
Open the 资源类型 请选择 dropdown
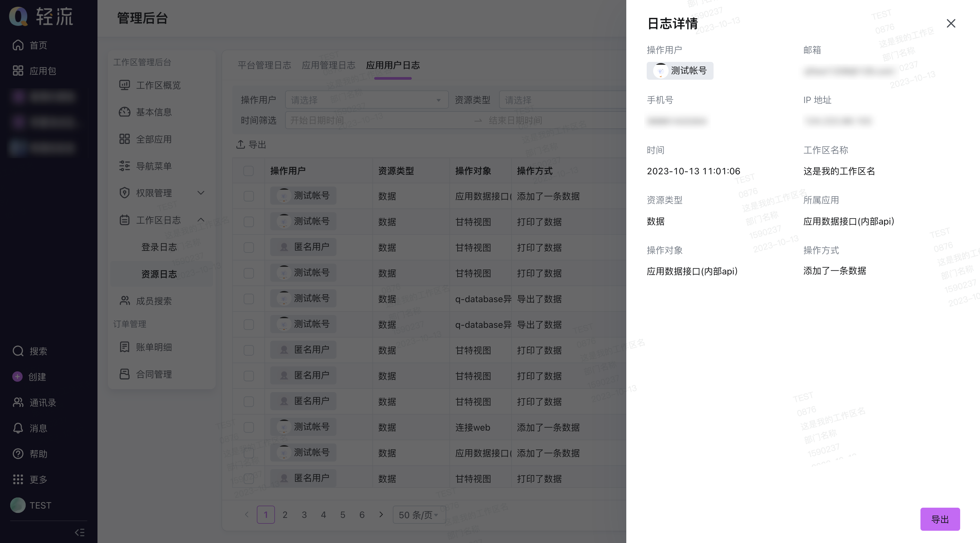[x=563, y=100]
